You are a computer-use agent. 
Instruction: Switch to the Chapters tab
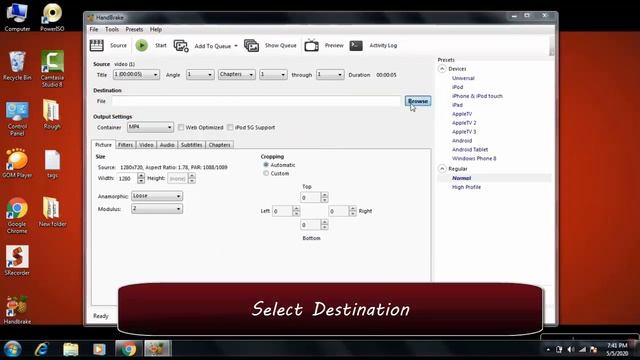[x=220, y=145]
